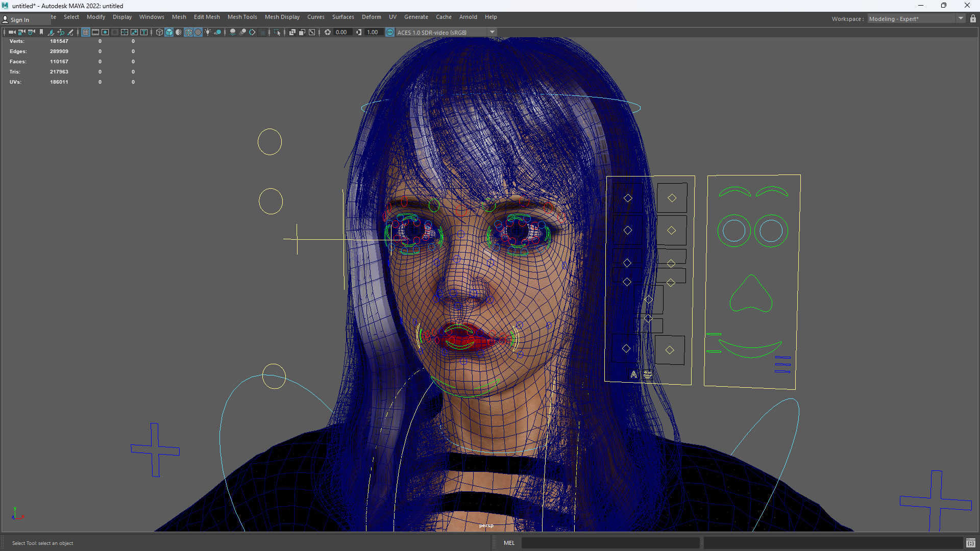The image size is (980, 551).
Task: Open the Workspace Modeling - Expert dropdown
Action: click(x=916, y=19)
